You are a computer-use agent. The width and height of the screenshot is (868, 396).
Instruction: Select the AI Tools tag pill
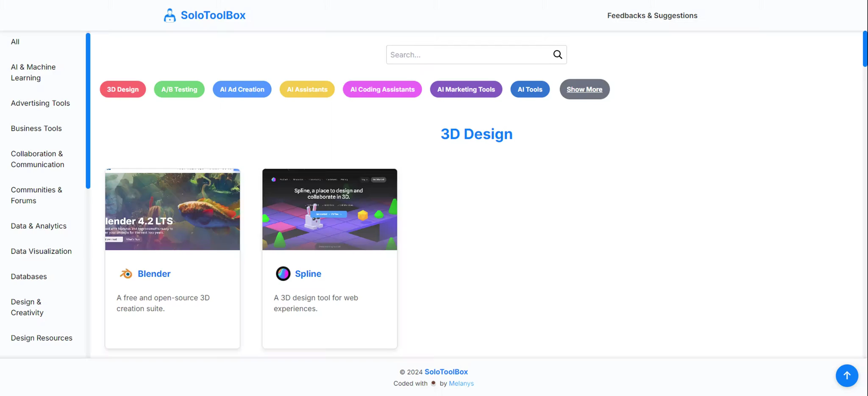[x=530, y=89]
